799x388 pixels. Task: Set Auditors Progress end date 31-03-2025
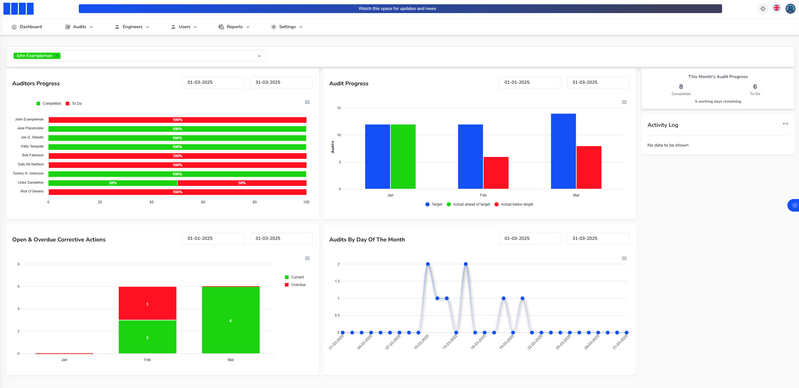pos(281,83)
